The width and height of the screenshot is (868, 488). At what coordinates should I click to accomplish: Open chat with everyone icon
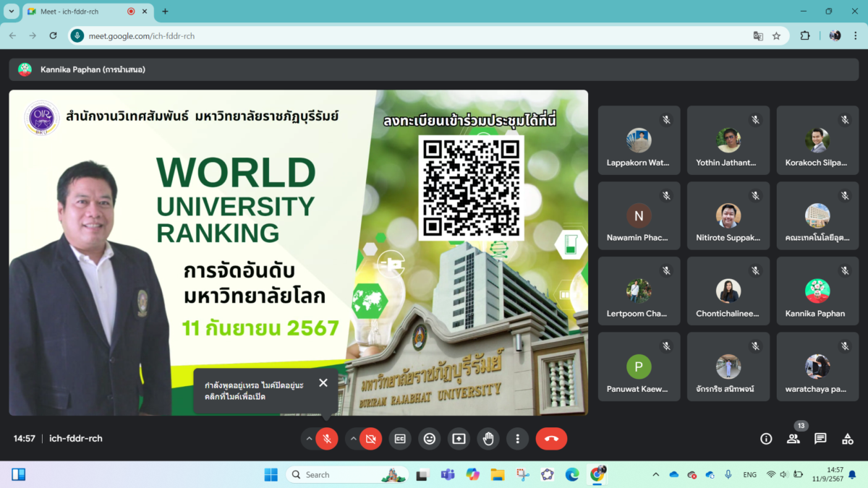[x=820, y=438]
